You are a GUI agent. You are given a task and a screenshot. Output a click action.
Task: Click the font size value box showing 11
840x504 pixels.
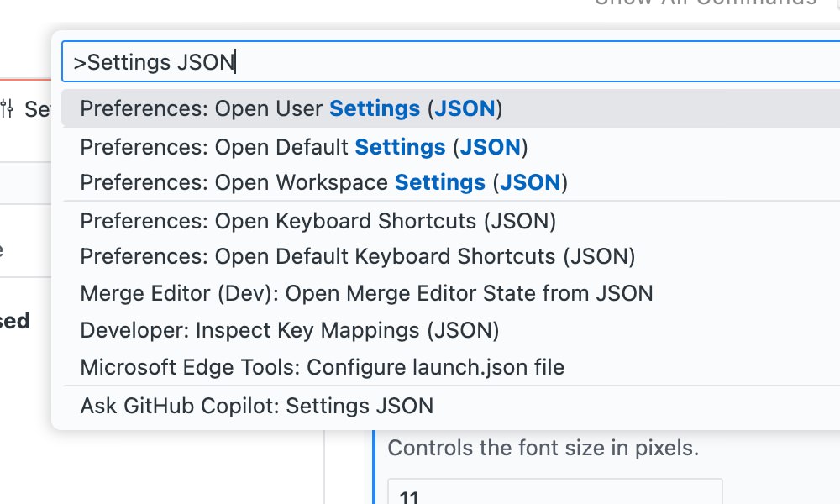tap(554, 496)
